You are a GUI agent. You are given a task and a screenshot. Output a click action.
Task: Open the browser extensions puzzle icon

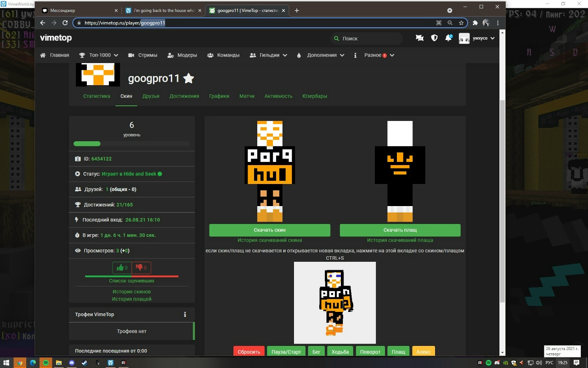click(x=475, y=23)
